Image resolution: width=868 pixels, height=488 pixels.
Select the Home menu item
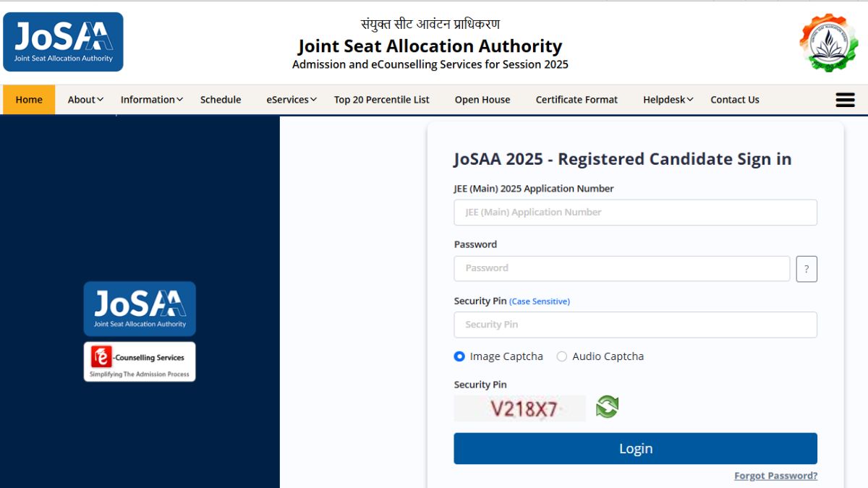click(28, 99)
